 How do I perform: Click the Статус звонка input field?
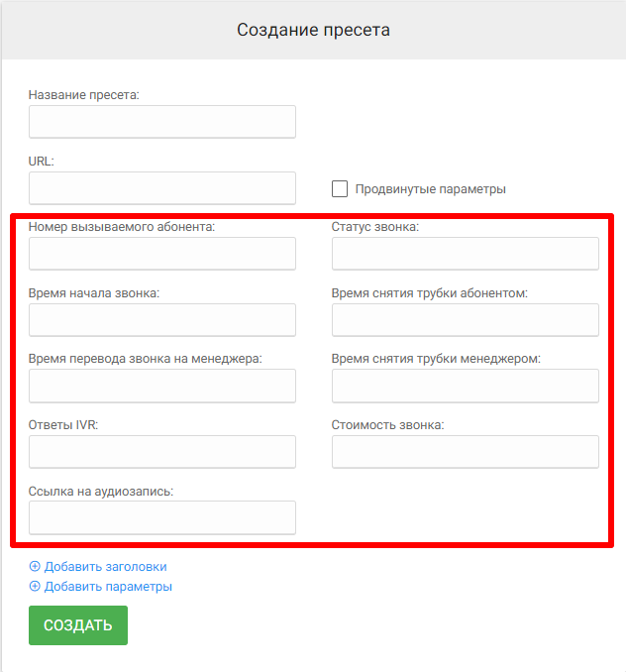pyautogui.click(x=465, y=254)
